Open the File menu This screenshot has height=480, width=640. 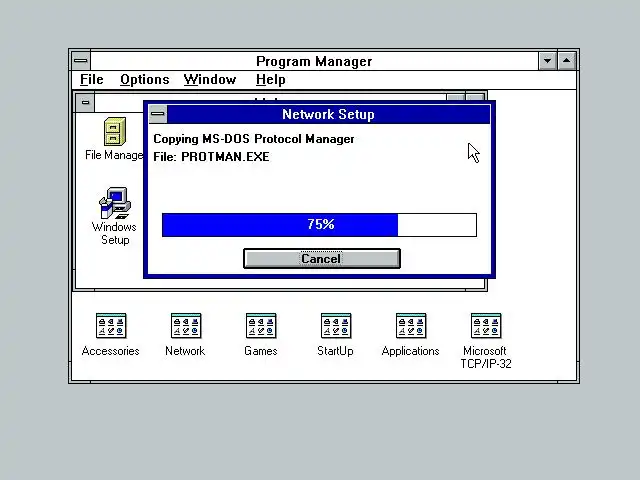tap(91, 80)
